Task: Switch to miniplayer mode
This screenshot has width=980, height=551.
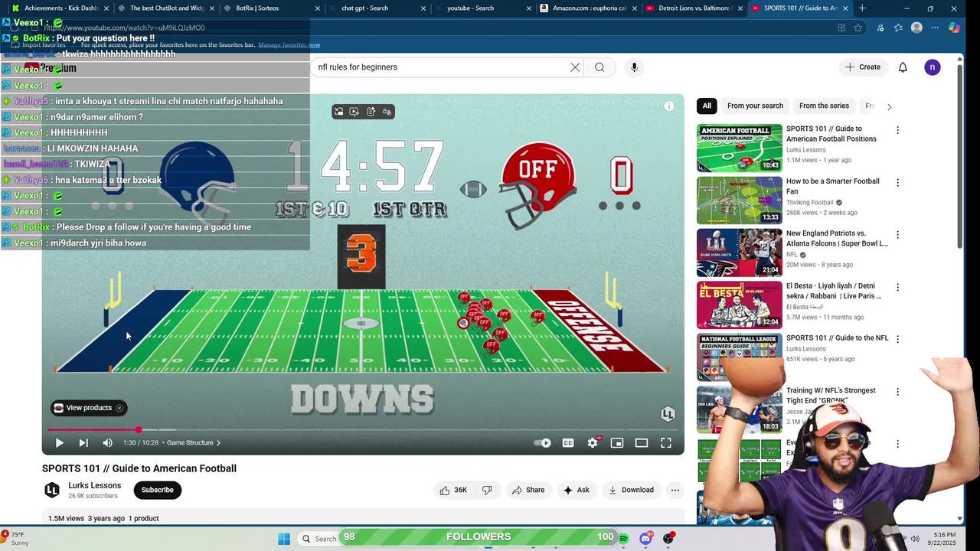Action: tap(617, 442)
